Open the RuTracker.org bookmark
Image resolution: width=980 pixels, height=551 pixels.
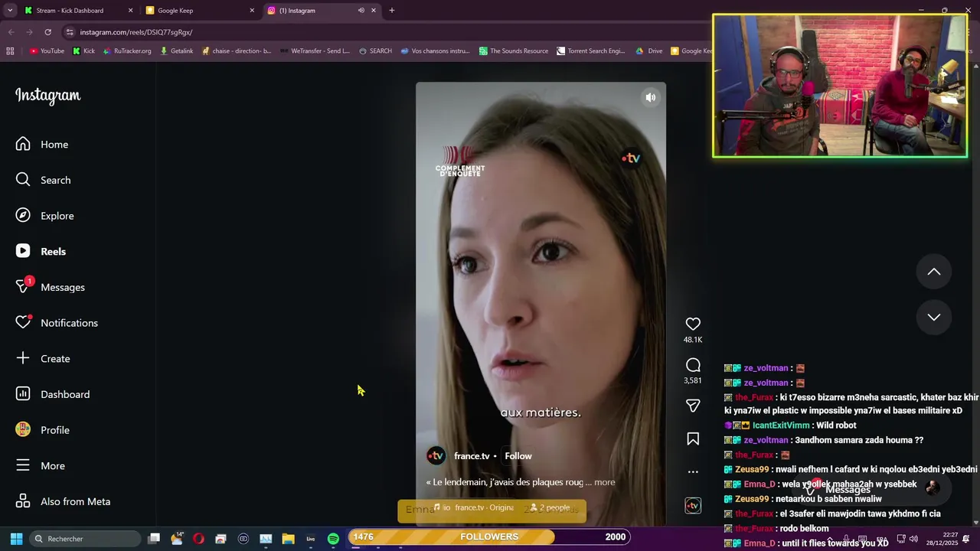pos(126,51)
